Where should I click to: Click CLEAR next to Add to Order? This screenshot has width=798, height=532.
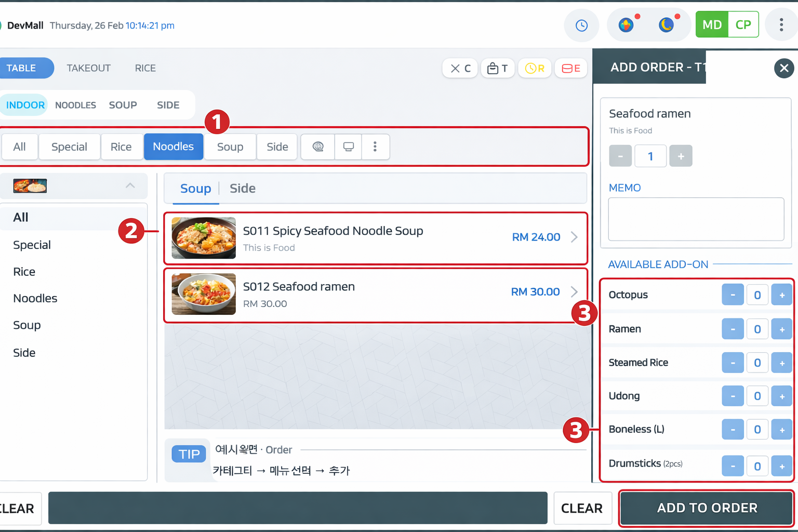click(x=582, y=508)
